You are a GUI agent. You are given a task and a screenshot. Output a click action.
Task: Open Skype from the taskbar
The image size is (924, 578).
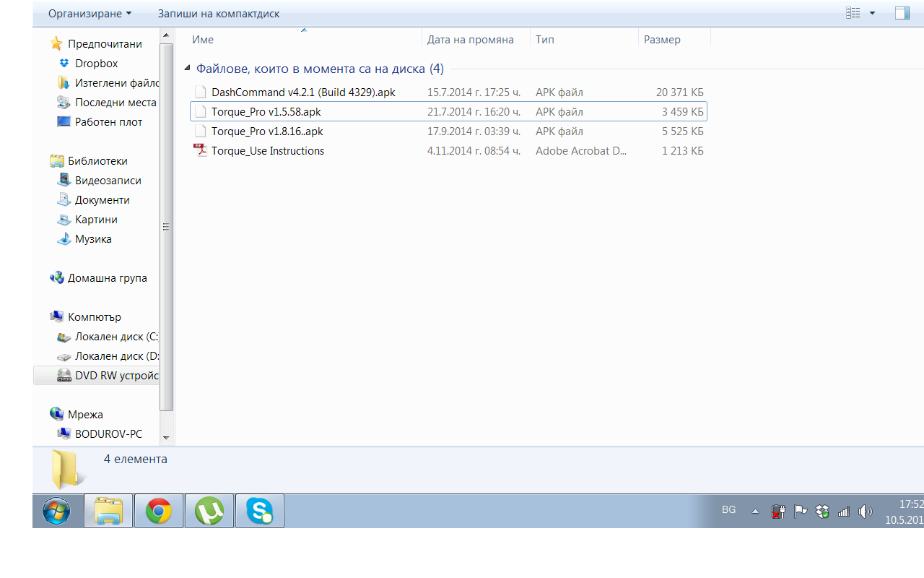point(259,512)
